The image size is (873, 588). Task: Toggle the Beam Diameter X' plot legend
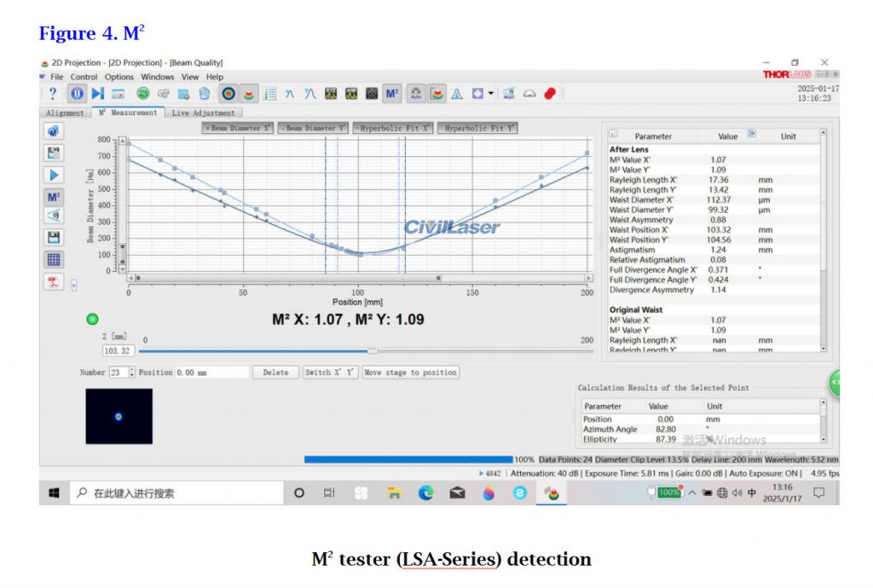[238, 128]
